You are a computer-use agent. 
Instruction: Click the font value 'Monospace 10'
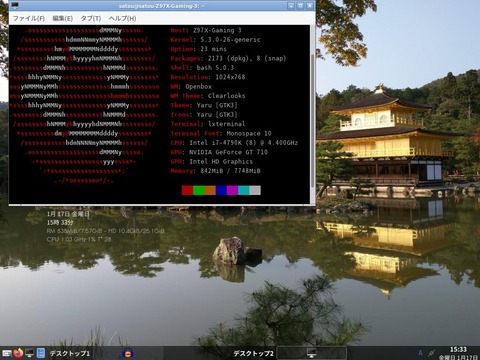tap(249, 133)
